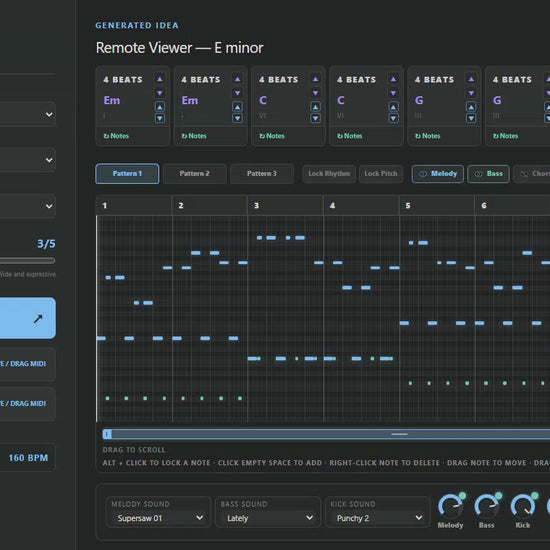Decrease beats on the bar 5 G chord card

471,93
